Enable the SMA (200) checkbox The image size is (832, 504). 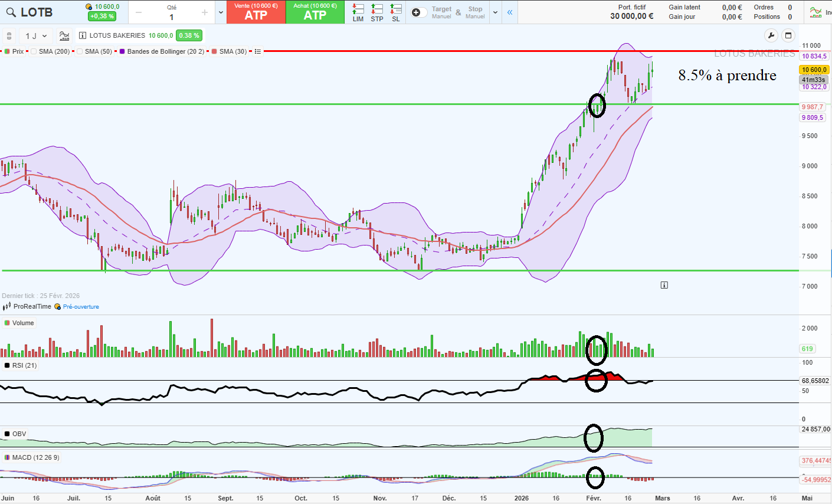pos(34,51)
